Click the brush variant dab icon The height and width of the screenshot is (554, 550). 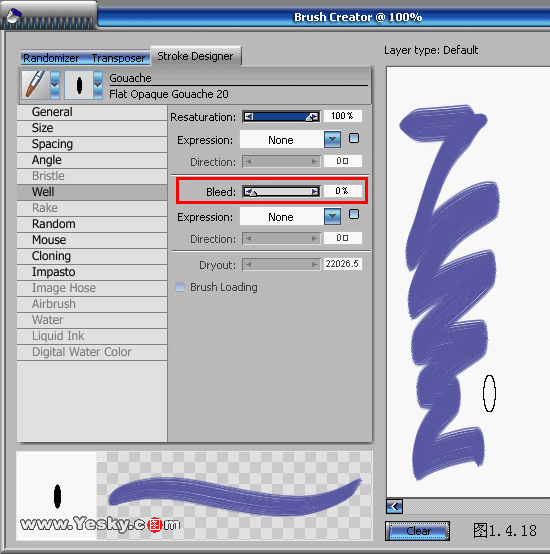coord(79,85)
